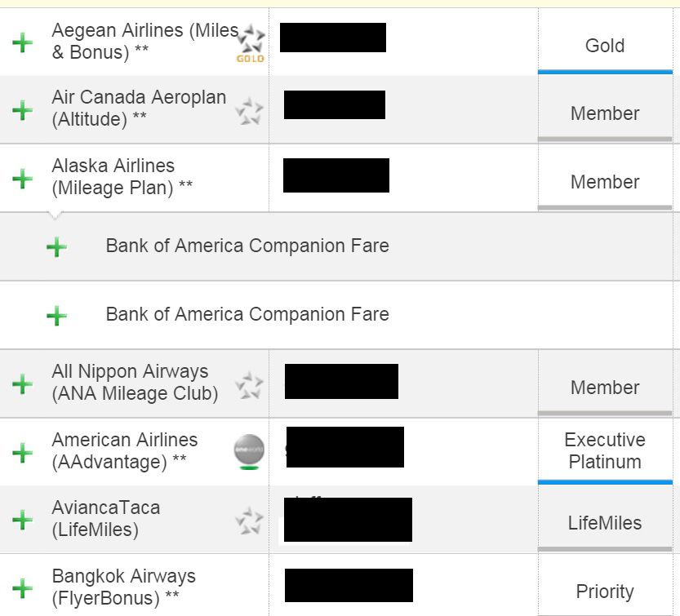Click Star Alliance logo on AviancaTaca row
Viewport: 680px width, 616px height.
(249, 520)
